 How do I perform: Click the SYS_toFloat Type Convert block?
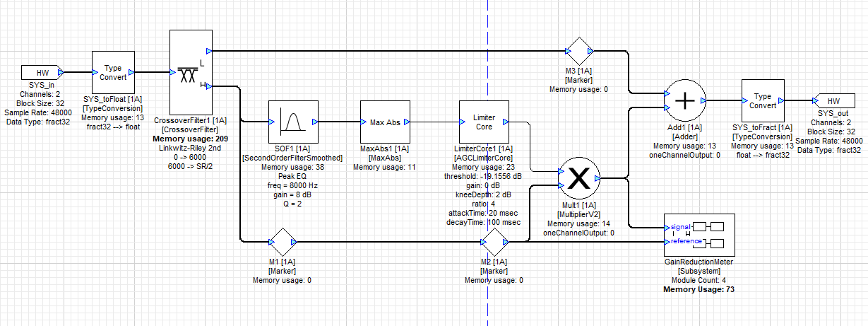(x=113, y=72)
